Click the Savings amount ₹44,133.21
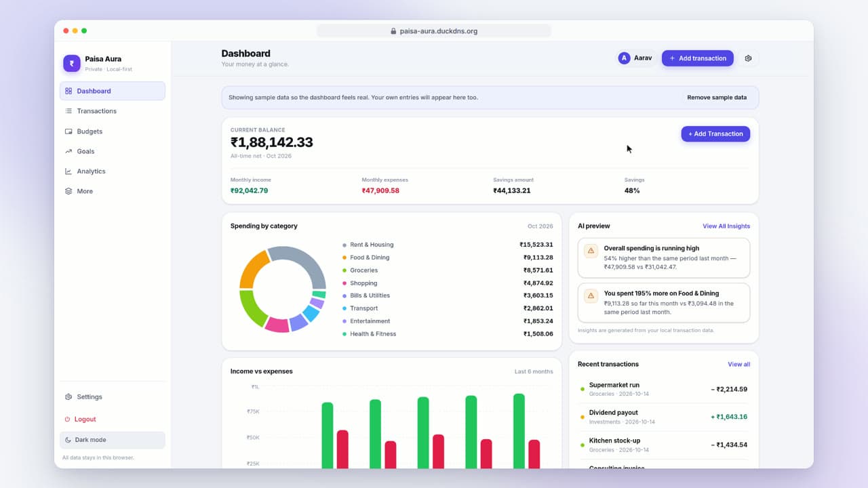Image resolution: width=868 pixels, height=488 pixels. pyautogui.click(x=512, y=191)
